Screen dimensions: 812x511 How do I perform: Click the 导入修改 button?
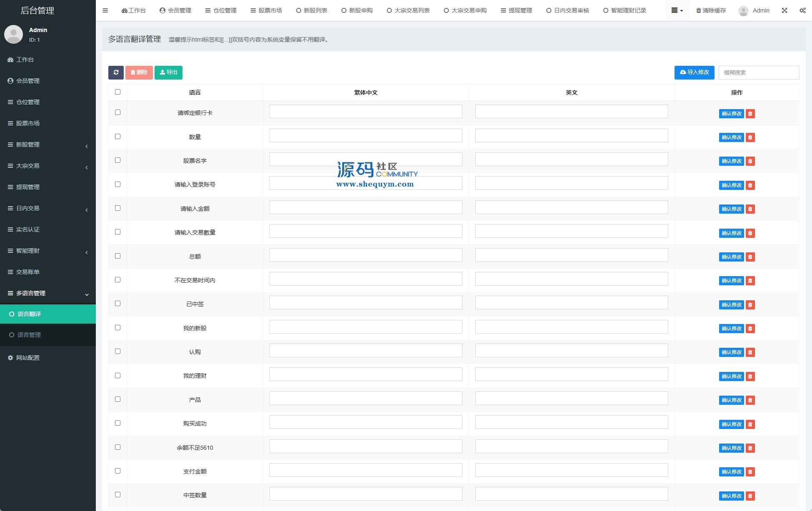pos(694,72)
